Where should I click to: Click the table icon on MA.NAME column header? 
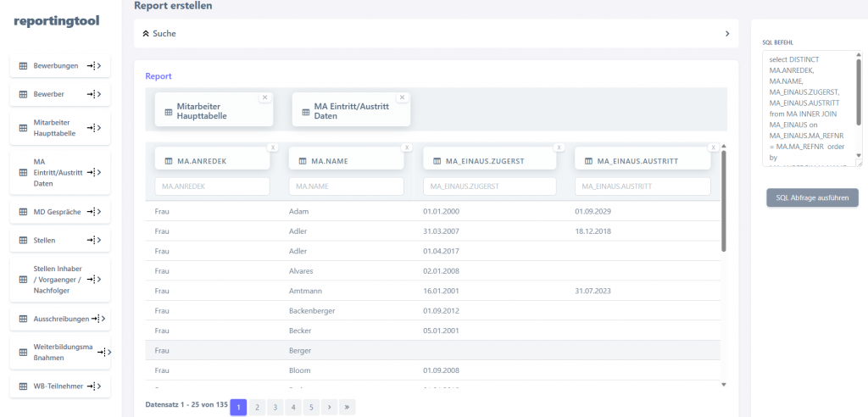point(301,160)
